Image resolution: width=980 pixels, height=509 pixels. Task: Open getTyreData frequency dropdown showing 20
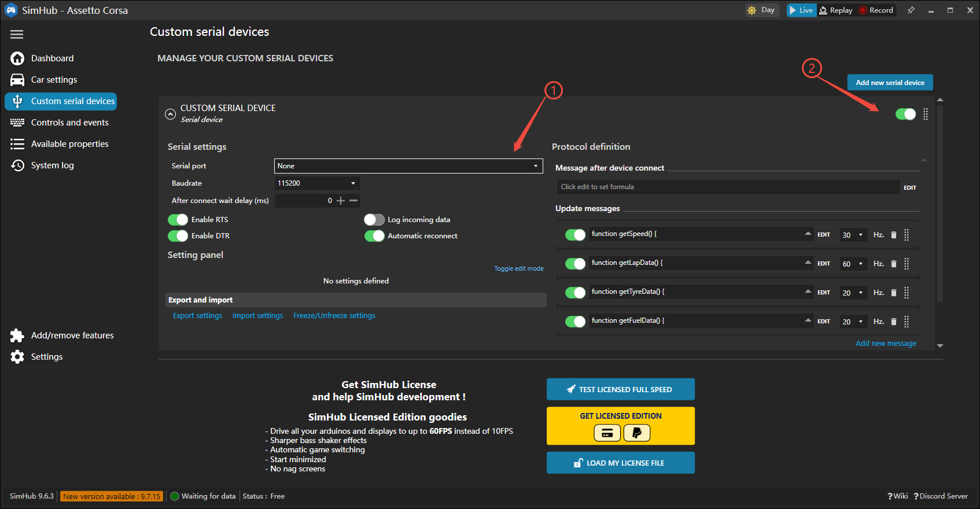[853, 293]
